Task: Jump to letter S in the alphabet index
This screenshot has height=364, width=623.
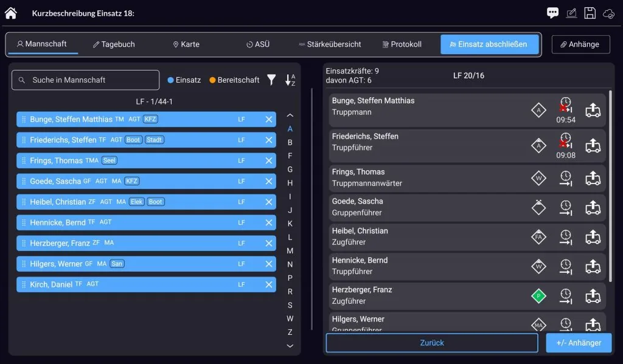Action: point(290,305)
